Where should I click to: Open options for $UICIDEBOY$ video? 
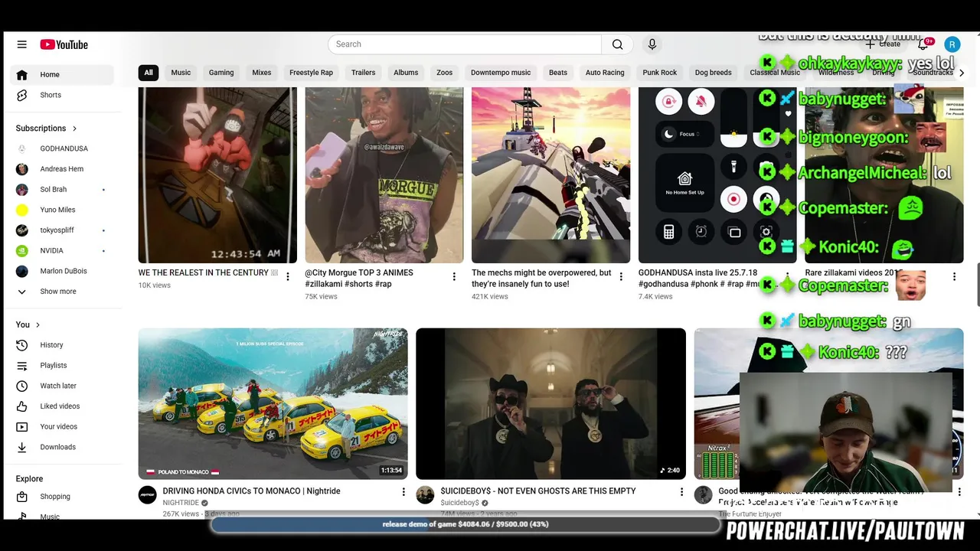[x=681, y=491]
